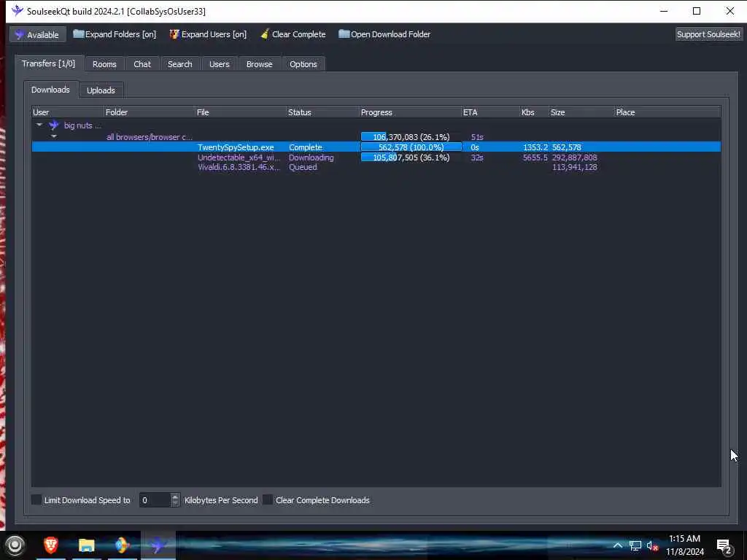747x560 pixels.
Task: Click the 5655.5 Kbs value
Action: (x=535, y=157)
